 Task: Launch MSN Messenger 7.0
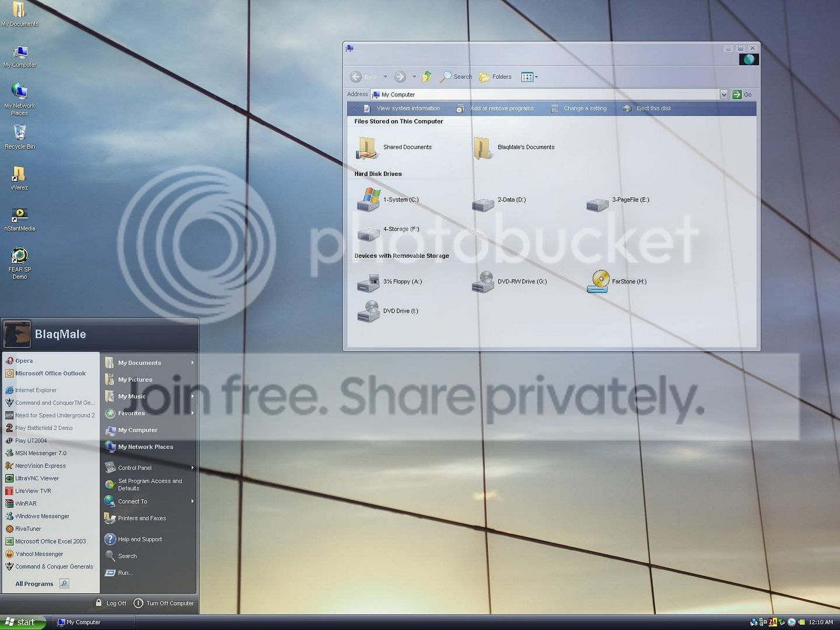[36, 453]
